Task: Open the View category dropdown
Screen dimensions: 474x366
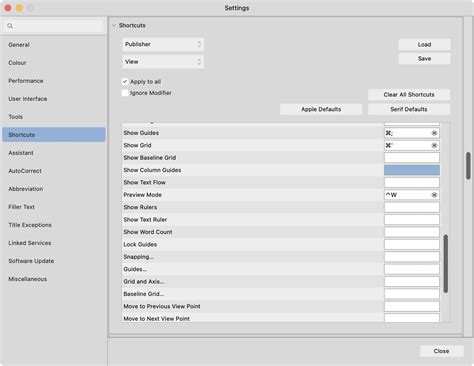Action: (163, 62)
